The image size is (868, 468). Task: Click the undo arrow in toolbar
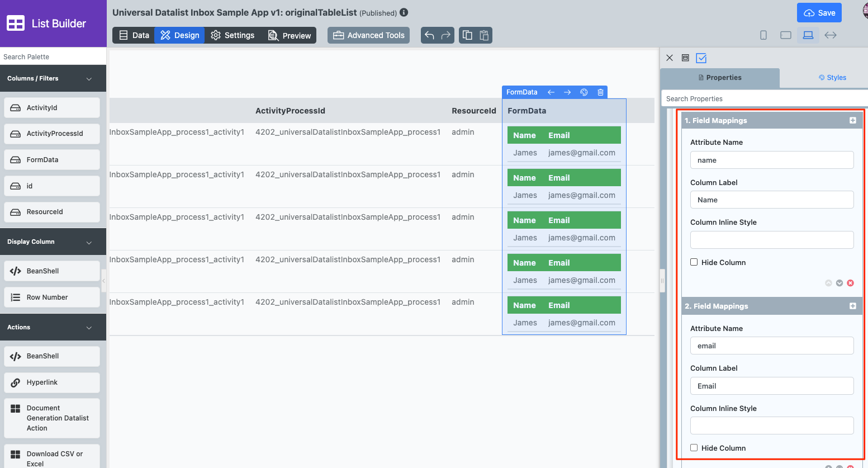click(429, 35)
